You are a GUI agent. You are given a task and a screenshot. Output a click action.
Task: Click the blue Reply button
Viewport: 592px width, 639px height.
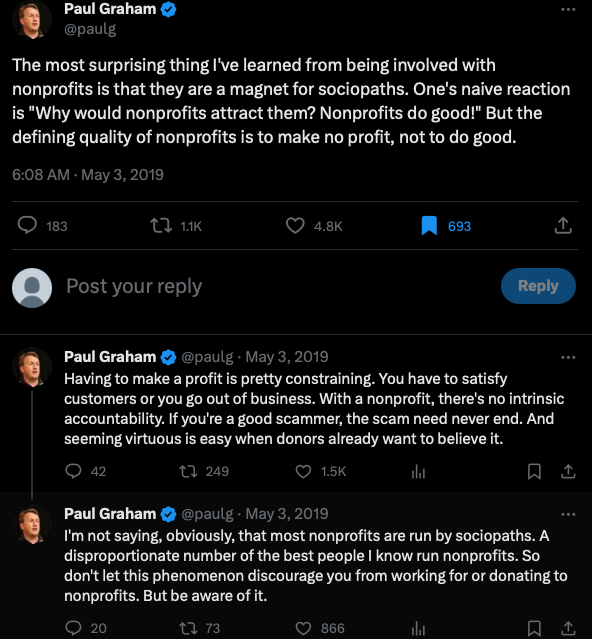538,286
